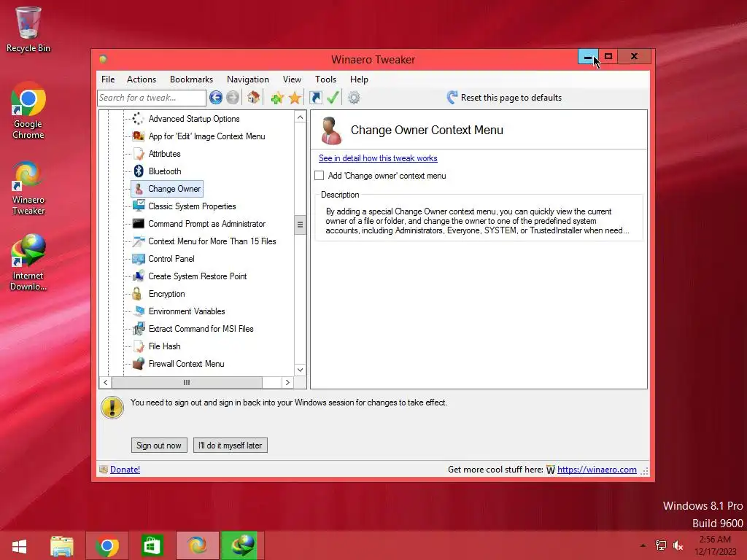The image size is (747, 560).
Task: Open bookmarks with the gold star icon
Action: pyautogui.click(x=295, y=98)
